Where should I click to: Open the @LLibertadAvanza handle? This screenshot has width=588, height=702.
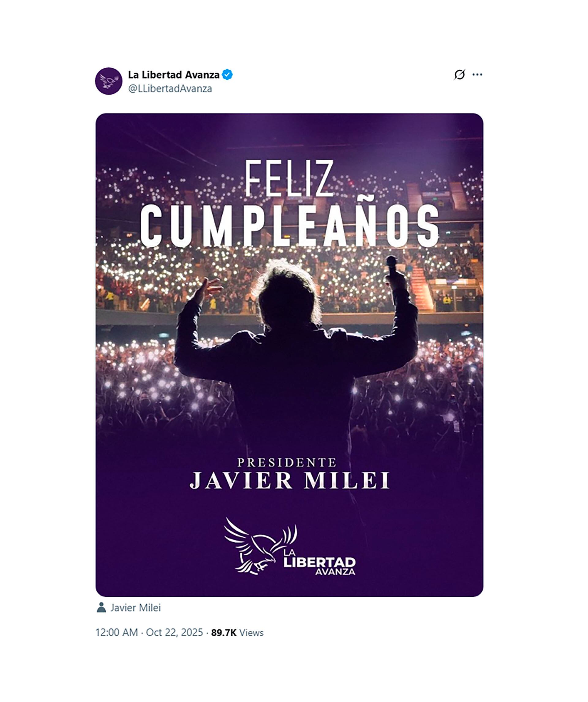tap(170, 88)
